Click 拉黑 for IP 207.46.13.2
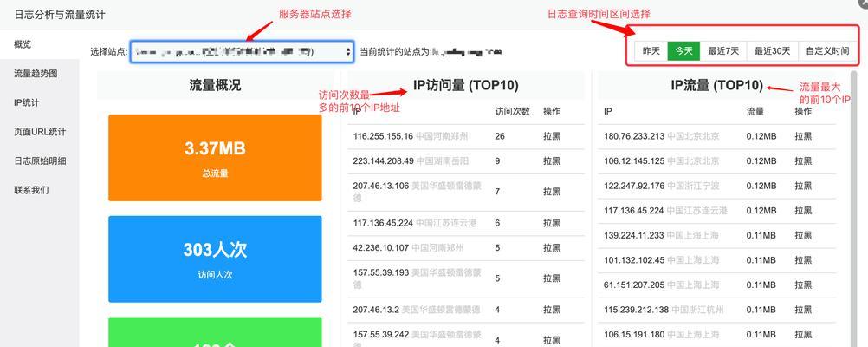This screenshot has height=347, width=868. (552, 310)
